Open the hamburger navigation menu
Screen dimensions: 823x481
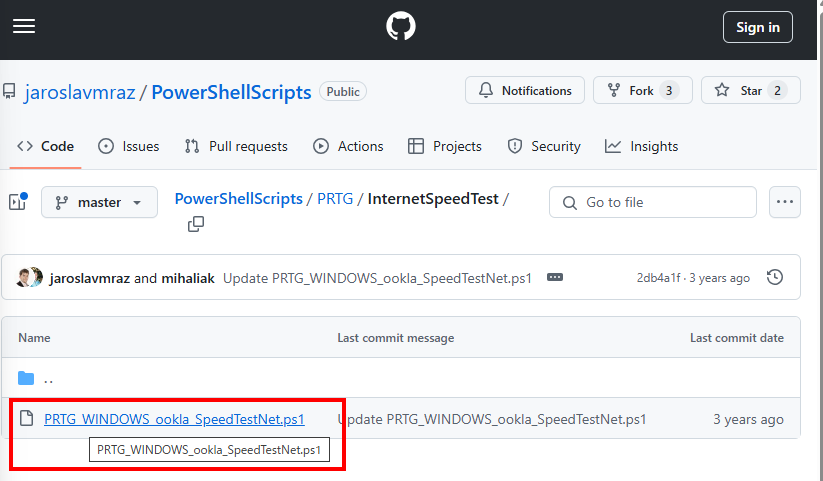coord(24,26)
